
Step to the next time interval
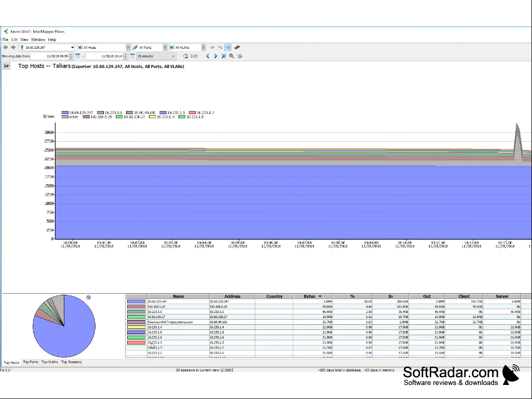(x=215, y=57)
